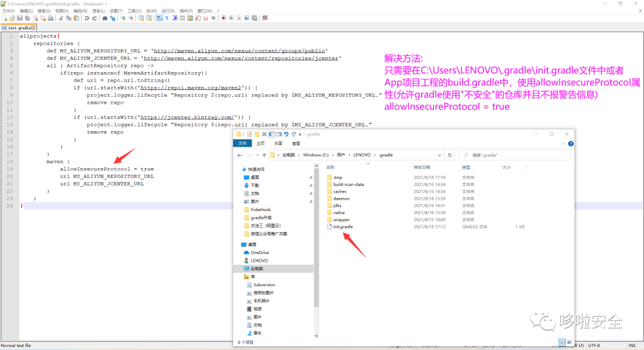Click the Explorer 共享 ribbon tab

[x=278, y=143]
